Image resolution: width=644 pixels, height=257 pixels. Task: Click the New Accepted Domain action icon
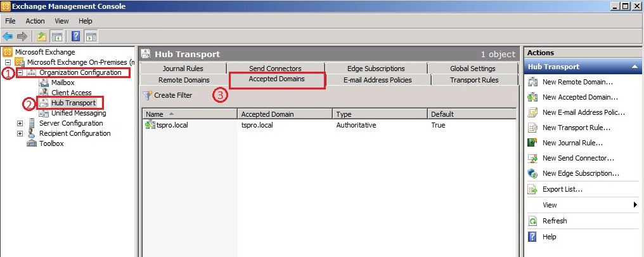click(532, 97)
